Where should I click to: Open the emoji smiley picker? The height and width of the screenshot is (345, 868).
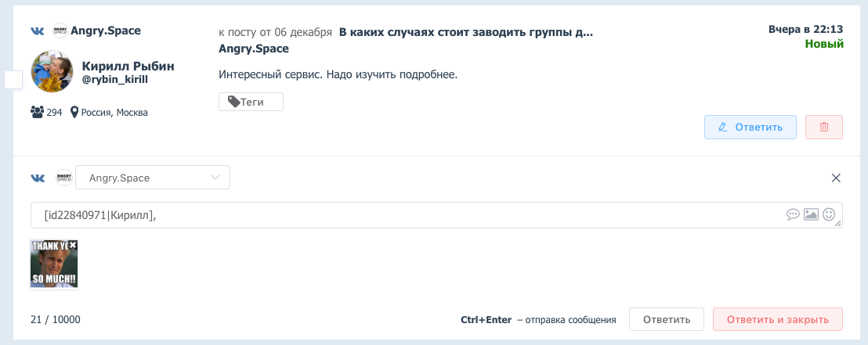point(829,214)
